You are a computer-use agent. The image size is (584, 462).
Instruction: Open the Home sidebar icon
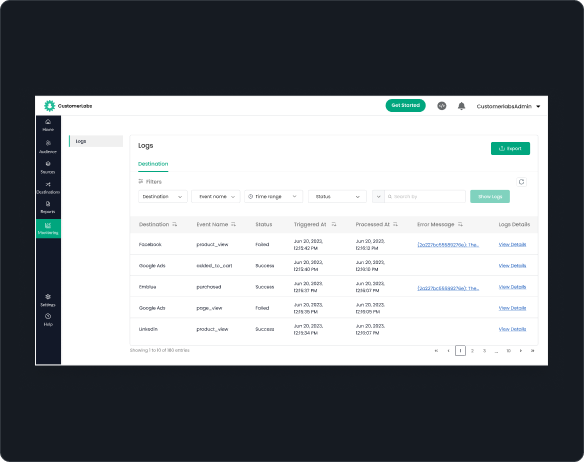[48, 125]
